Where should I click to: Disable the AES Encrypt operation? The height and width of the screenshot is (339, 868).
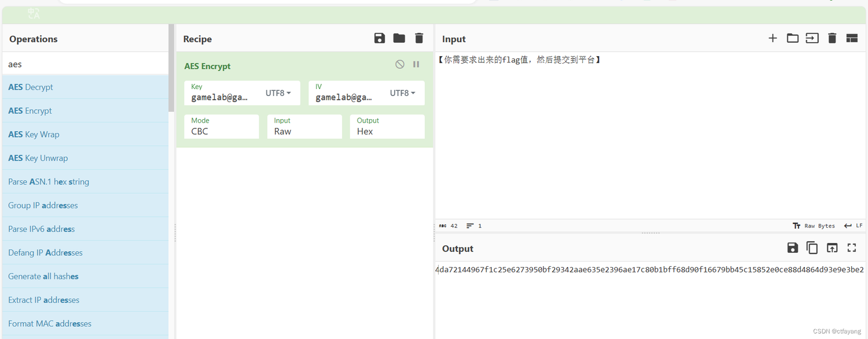coord(400,64)
